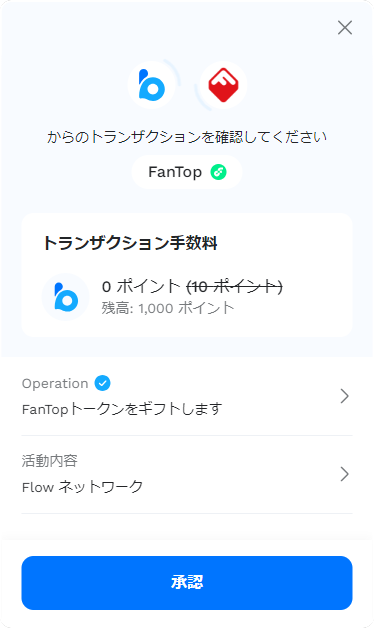This screenshot has height=628, width=374.
Task: Close the transaction confirmation dialog
Action: click(x=345, y=28)
